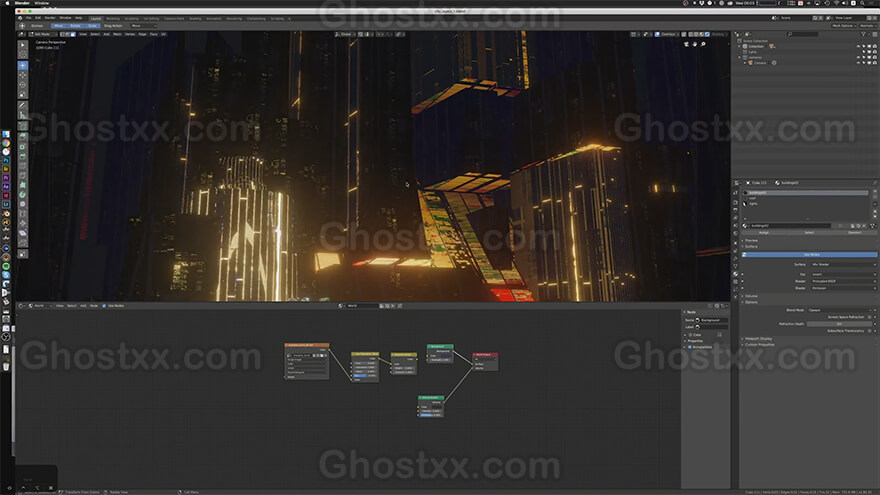This screenshot has width=880, height=495.
Task: Open Spotlight search in macOS menu bar
Action: point(863,3)
